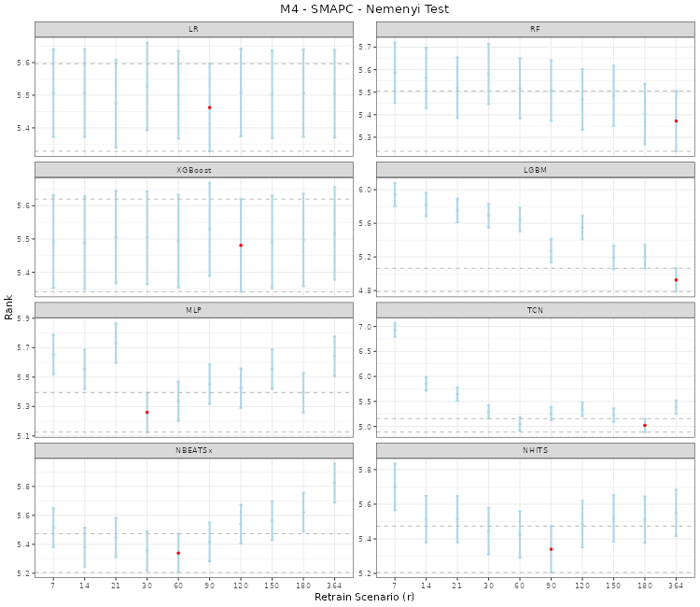Click y-axis value '7.0' in TCN panel
The width and height of the screenshot is (700, 607).
click(365, 327)
